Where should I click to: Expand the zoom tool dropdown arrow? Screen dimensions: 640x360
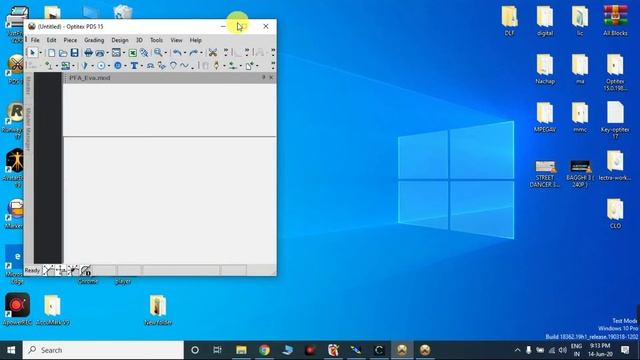coord(166,53)
